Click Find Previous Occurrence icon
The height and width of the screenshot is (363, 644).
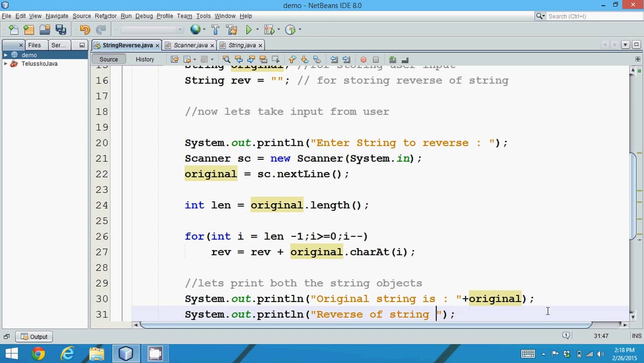[239, 59]
